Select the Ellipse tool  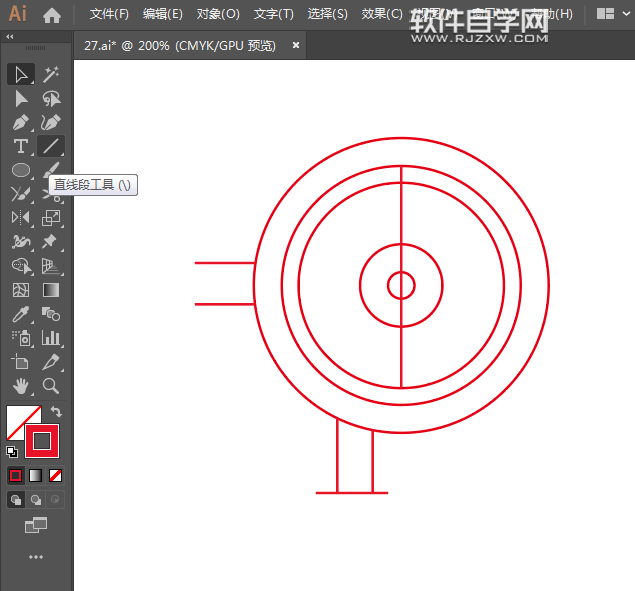(x=20, y=170)
